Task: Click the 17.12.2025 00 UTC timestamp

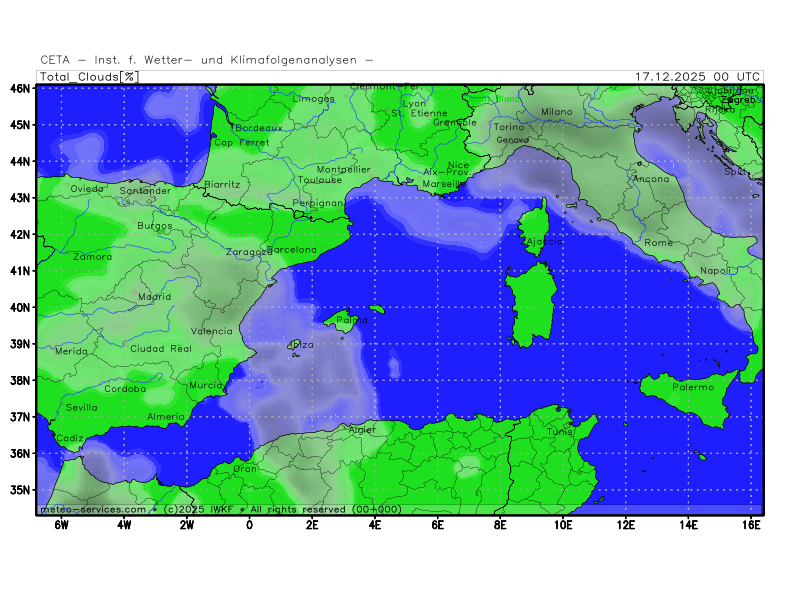Action: click(x=697, y=76)
